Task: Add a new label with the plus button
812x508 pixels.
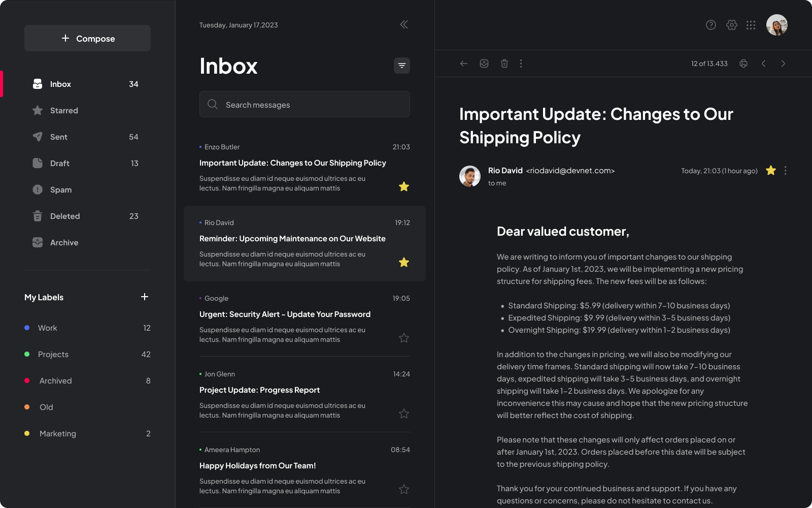Action: click(145, 297)
